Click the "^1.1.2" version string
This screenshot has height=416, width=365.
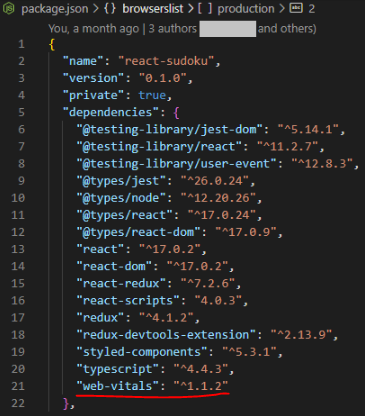click(201, 386)
